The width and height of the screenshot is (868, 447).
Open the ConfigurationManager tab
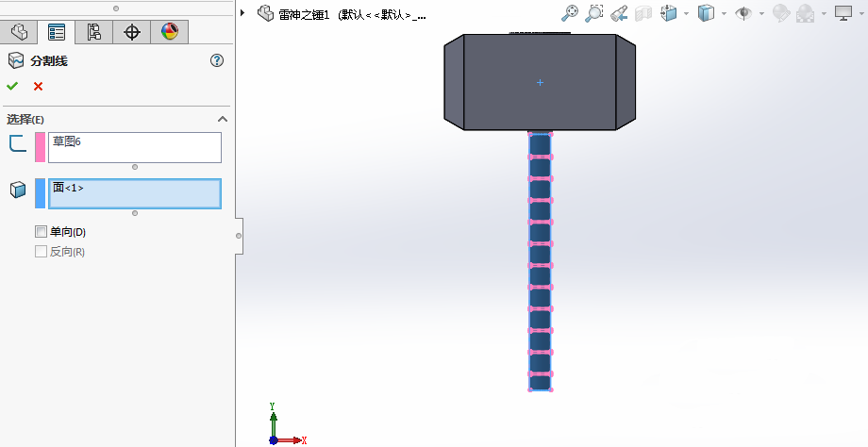(94, 31)
